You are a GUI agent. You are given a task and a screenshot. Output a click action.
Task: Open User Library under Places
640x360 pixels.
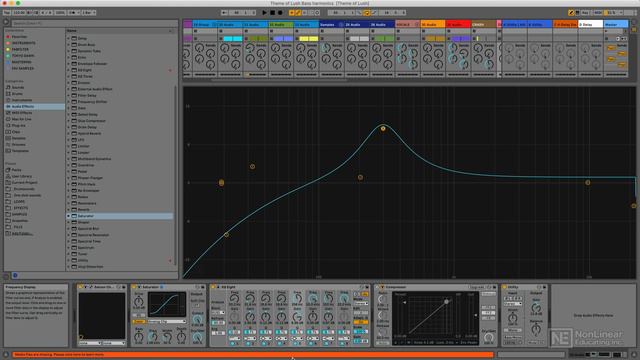tap(21, 176)
